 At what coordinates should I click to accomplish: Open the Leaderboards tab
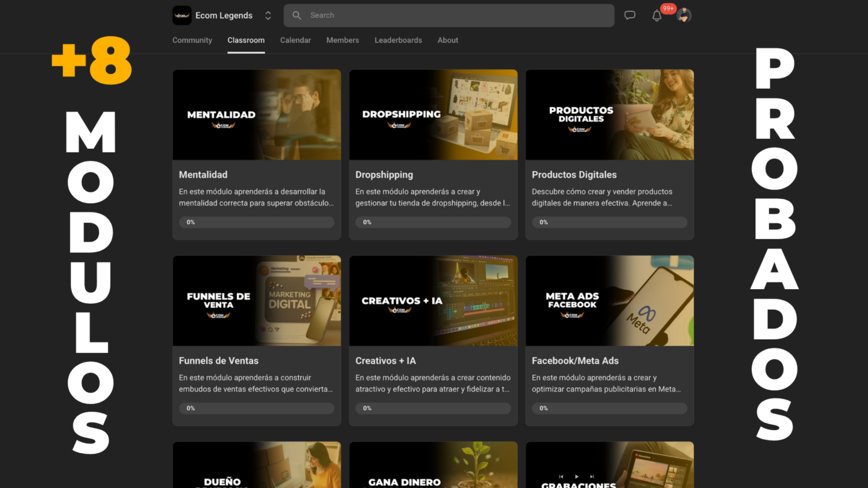tap(398, 40)
